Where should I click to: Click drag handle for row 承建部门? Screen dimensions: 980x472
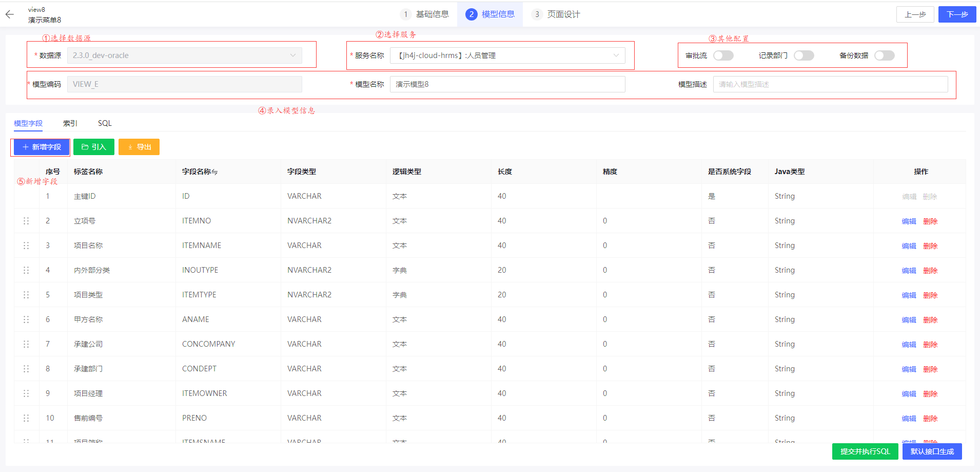coord(26,369)
